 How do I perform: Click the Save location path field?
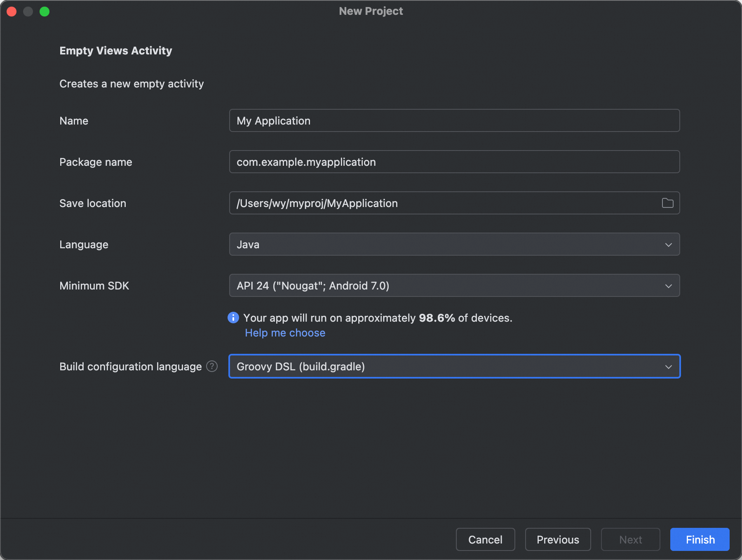(445, 203)
